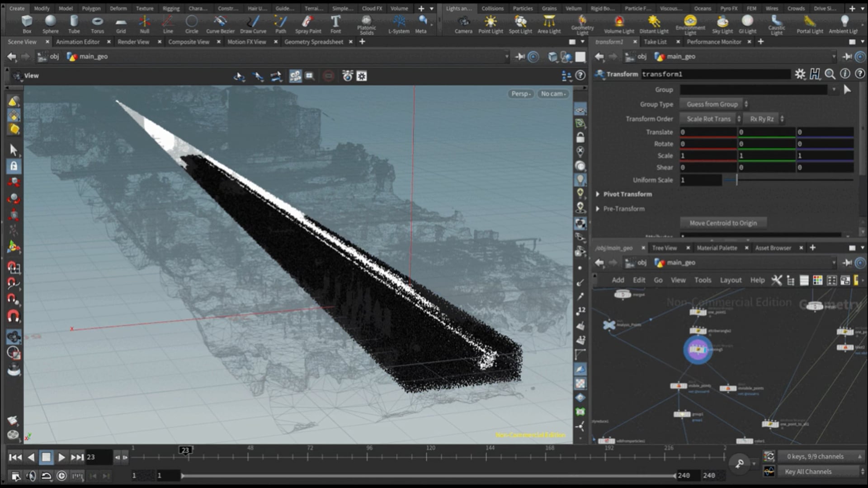Click Move Centroid to Origin button
Viewport: 868px width, 488px height.
tap(723, 223)
